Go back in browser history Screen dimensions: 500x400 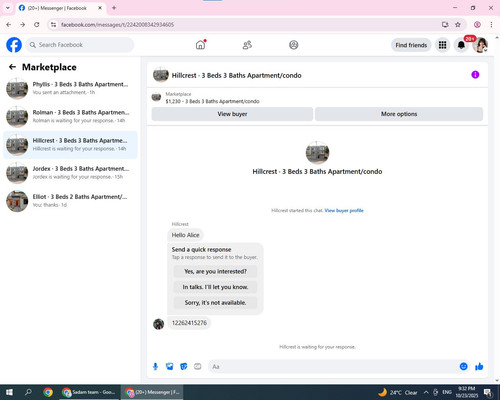click(x=9, y=24)
